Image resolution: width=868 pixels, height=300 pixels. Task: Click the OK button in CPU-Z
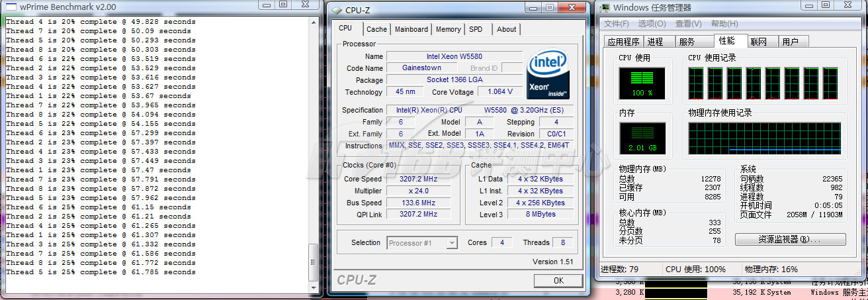[558, 281]
